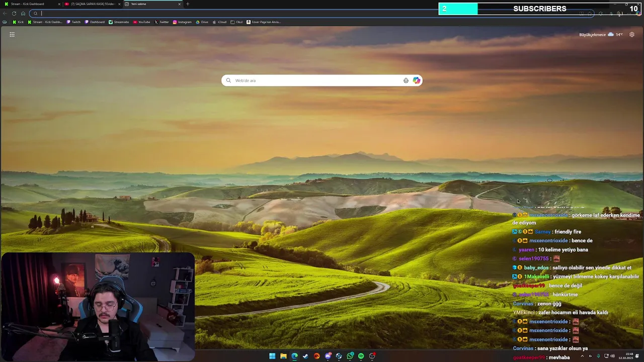Viewport: 644px width, 362px height.
Task: Open Copilot from the search box icon
Action: pyautogui.click(x=417, y=80)
